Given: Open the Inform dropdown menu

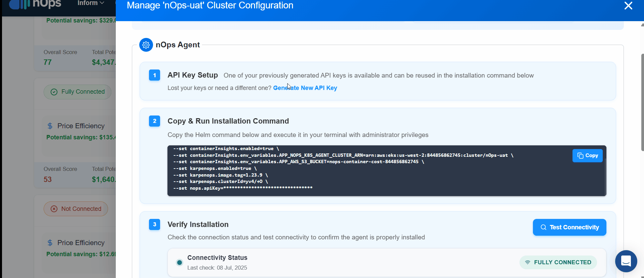Looking at the screenshot, I should point(91,3).
